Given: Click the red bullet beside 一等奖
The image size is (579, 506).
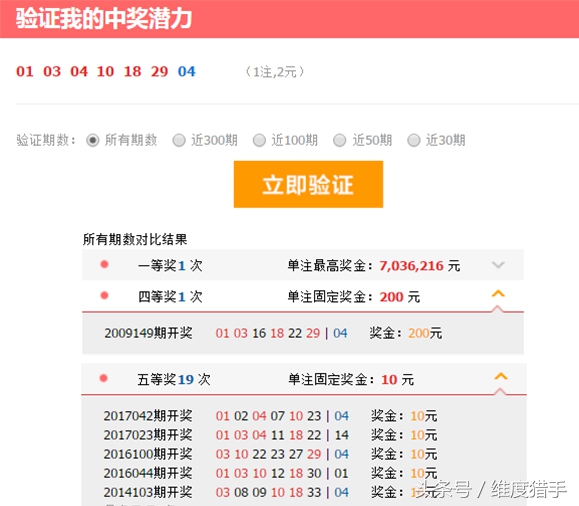Looking at the screenshot, I should pos(104,264).
